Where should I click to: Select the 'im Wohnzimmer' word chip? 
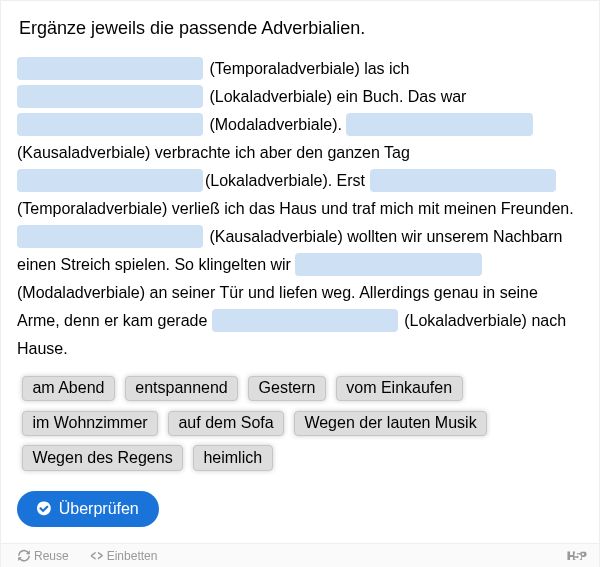[90, 423]
